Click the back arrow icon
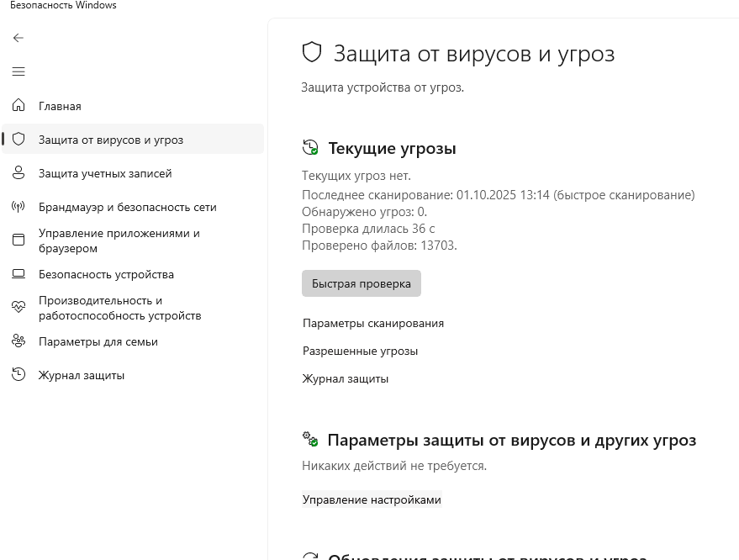Viewport: 739px width, 560px height. coord(18,38)
